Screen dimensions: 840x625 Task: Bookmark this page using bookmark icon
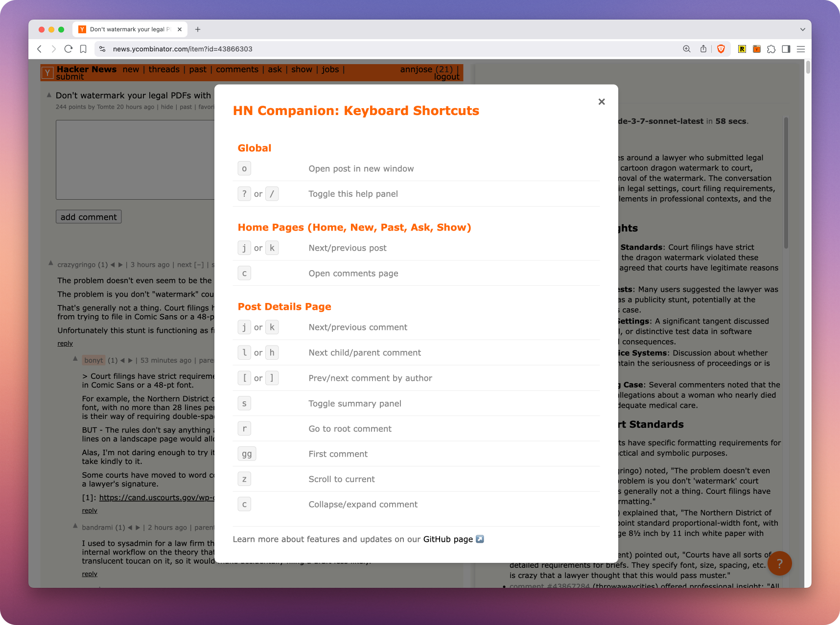83,49
